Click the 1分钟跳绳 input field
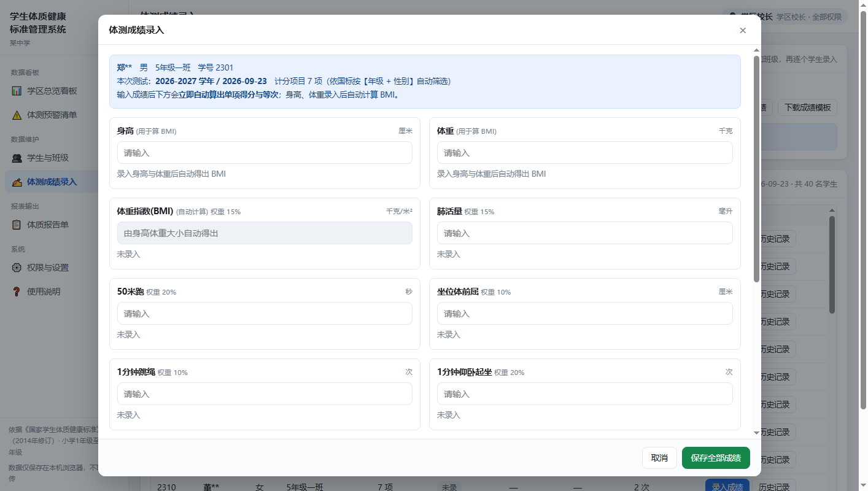Screen dimensions: 868x491 265,394
